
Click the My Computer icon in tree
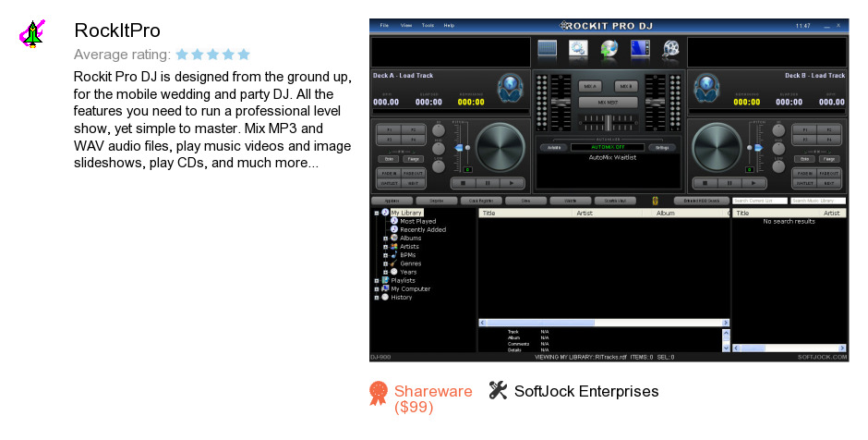pyautogui.click(x=385, y=288)
